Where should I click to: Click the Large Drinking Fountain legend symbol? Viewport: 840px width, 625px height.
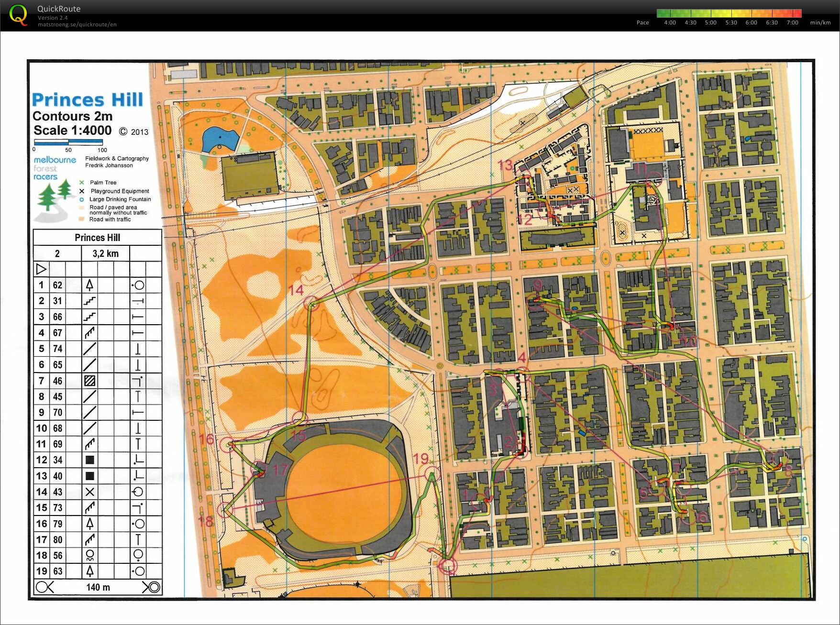point(81,199)
